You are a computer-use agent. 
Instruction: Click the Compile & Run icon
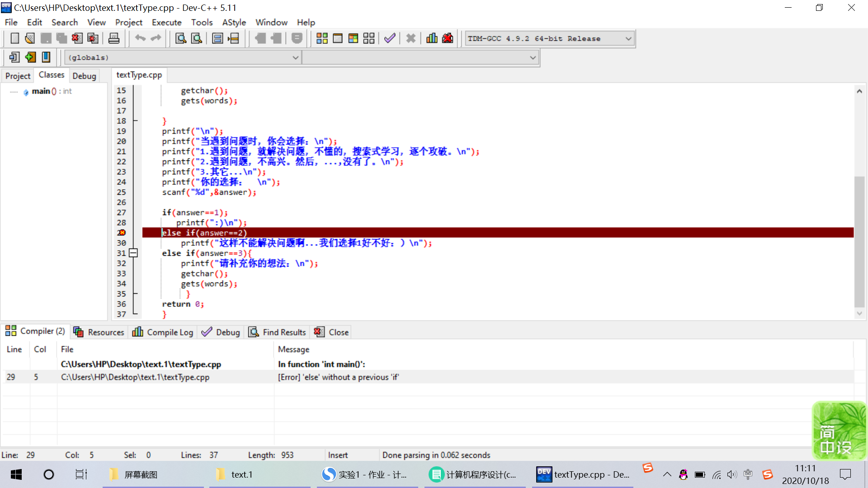pyautogui.click(x=353, y=38)
